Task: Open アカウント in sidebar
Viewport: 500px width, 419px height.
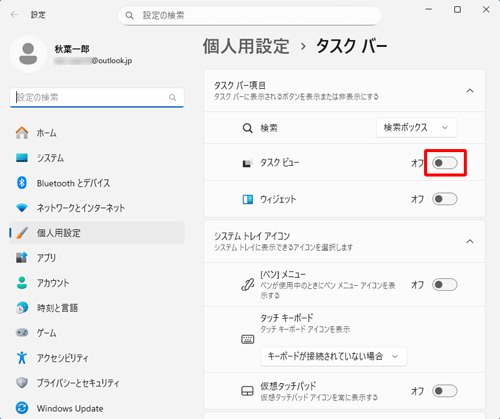Action: pos(97,283)
